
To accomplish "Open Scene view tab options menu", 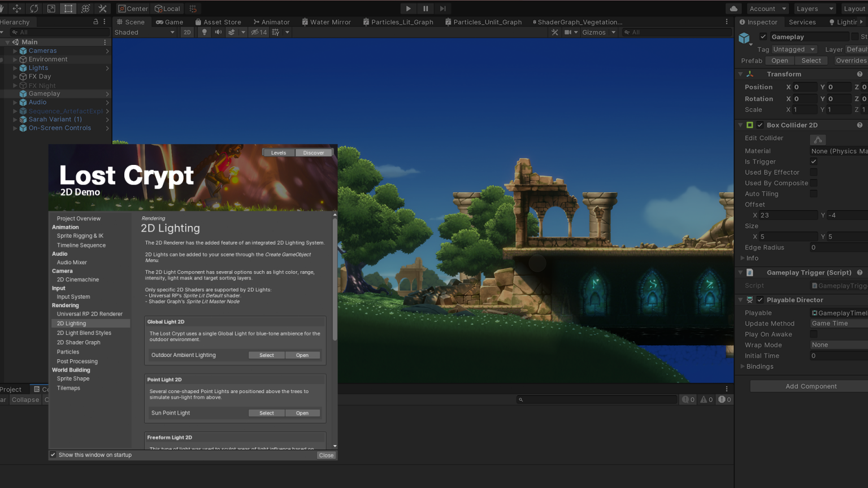I will [x=727, y=21].
